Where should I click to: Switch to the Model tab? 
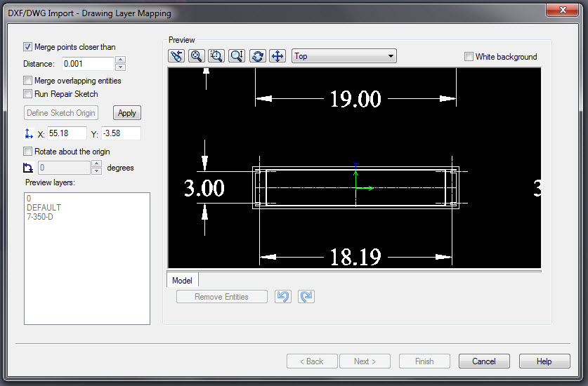tap(182, 281)
